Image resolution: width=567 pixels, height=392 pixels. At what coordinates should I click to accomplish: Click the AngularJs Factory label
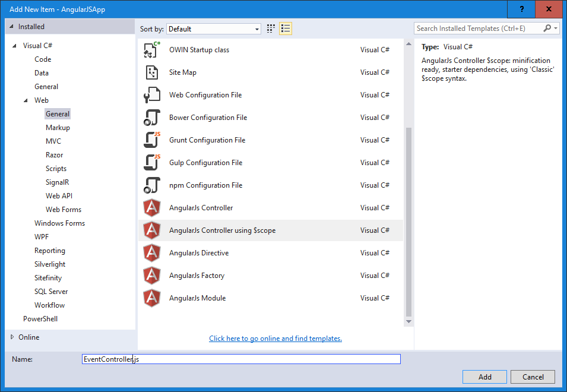(x=197, y=276)
